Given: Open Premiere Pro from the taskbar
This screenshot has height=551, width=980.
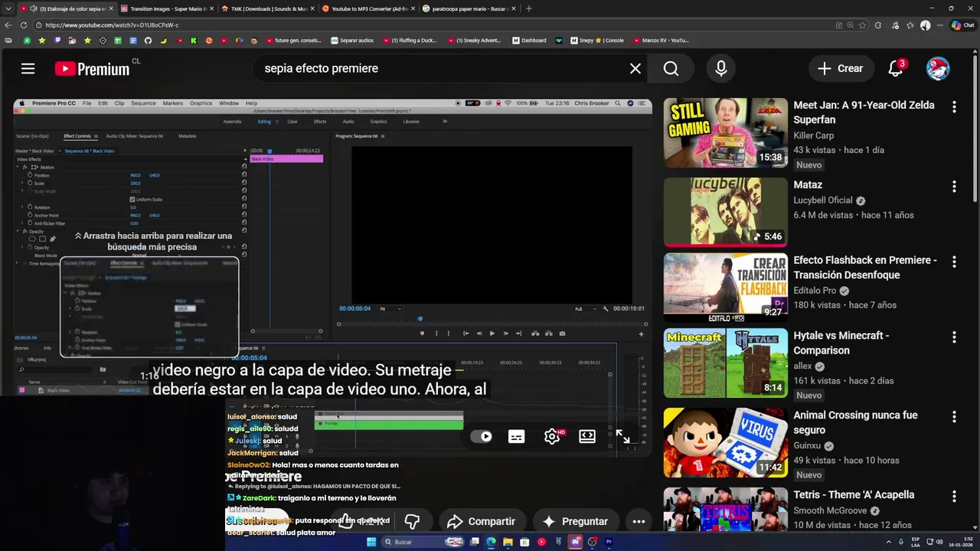Looking at the screenshot, I should [609, 542].
